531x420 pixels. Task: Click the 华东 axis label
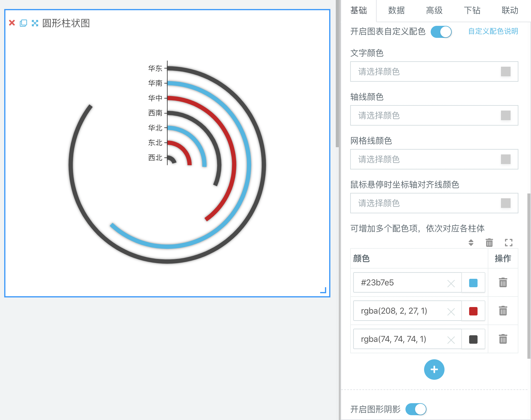155,68
